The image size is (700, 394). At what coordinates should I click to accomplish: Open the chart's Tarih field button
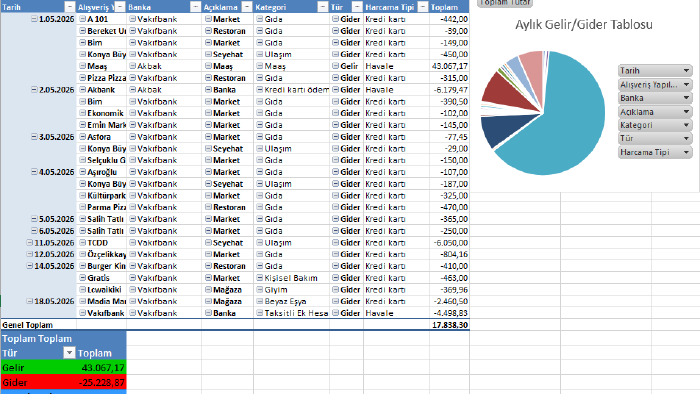655,71
